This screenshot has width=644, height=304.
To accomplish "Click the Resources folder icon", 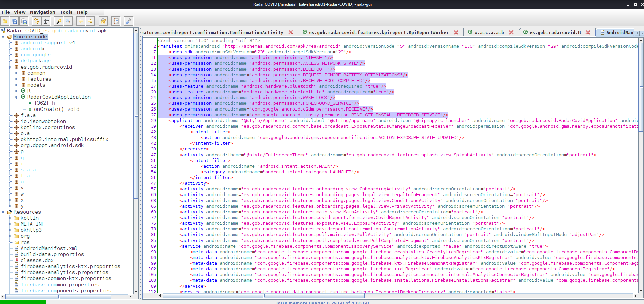I will 10,212.
